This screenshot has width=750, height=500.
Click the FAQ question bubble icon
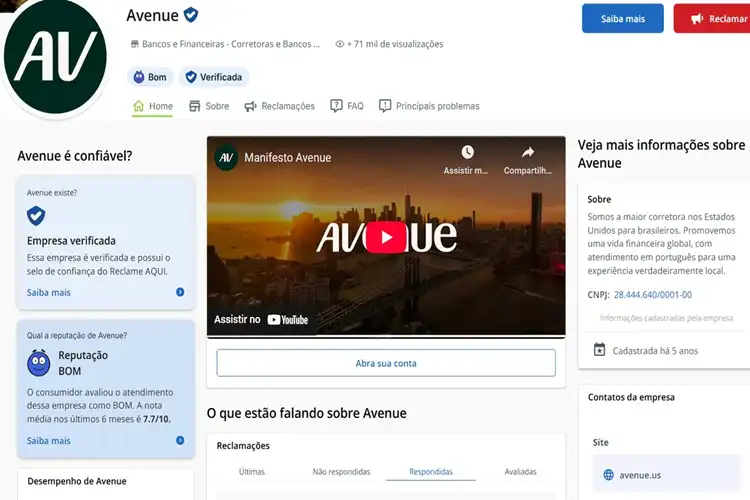click(336, 106)
